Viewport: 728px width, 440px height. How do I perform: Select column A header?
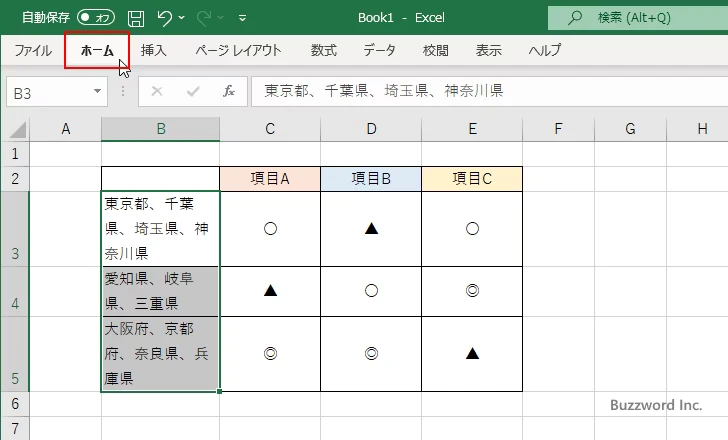point(65,129)
